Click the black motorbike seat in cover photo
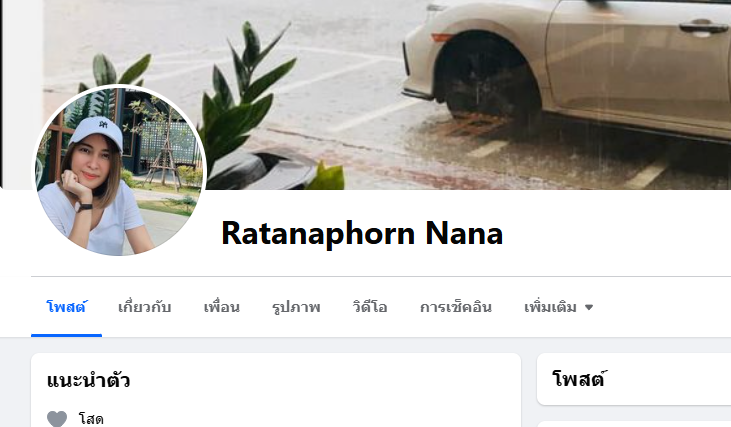 point(262,169)
